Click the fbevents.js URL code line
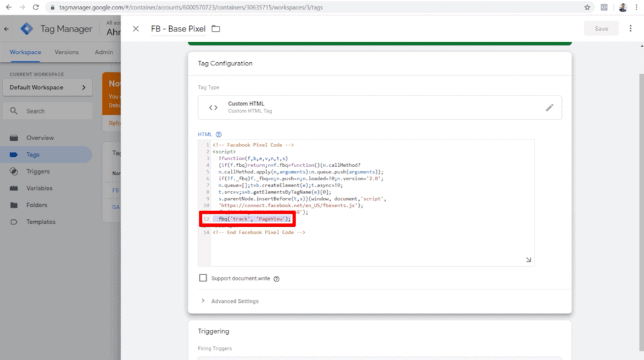The width and height of the screenshot is (644, 360). [291, 205]
